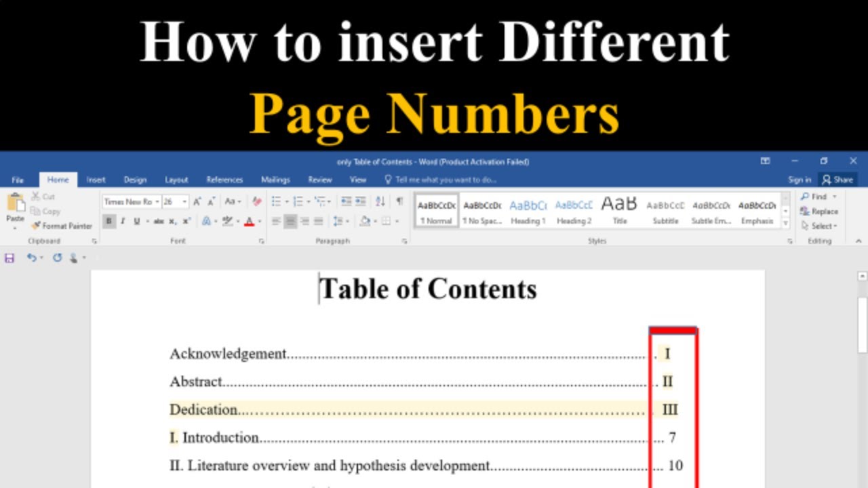Justify the paragraph text
Image resolution: width=868 pixels, height=488 pixels.
pos(319,221)
